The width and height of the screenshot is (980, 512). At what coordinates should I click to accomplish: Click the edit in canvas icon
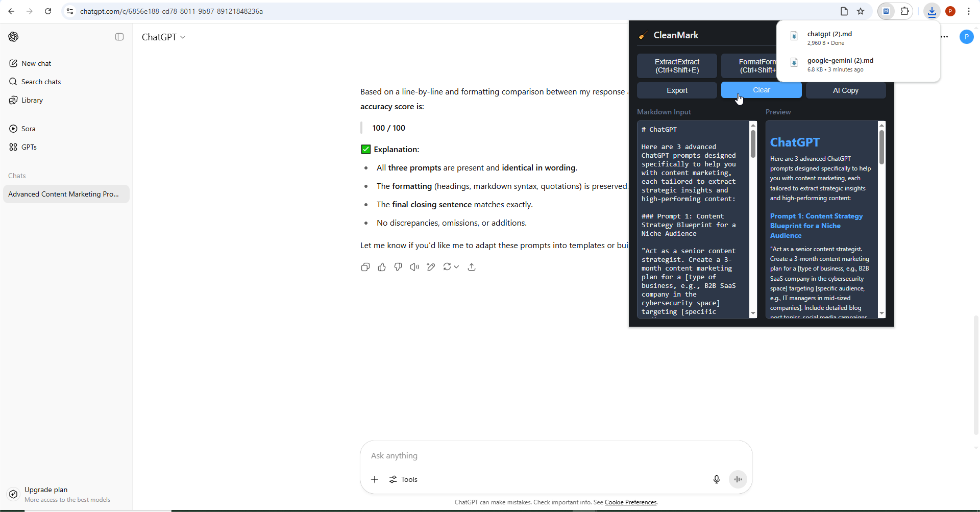(x=431, y=267)
